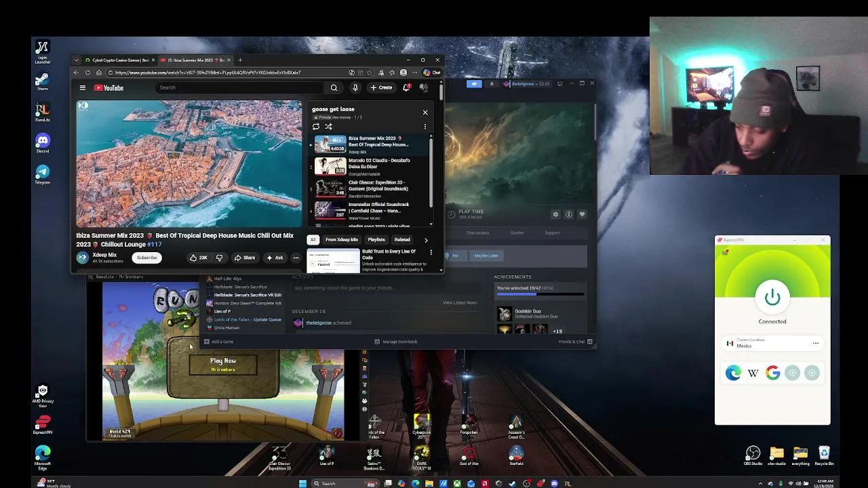The image size is (868, 488).
Task: Reload the page in the browser
Action: tap(87, 73)
